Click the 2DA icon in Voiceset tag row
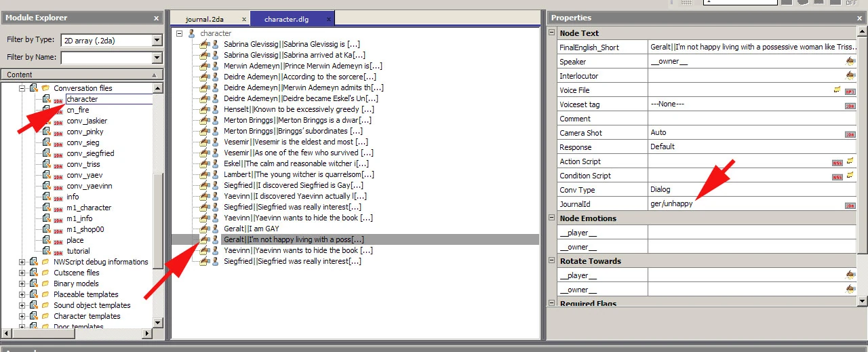 (x=850, y=105)
